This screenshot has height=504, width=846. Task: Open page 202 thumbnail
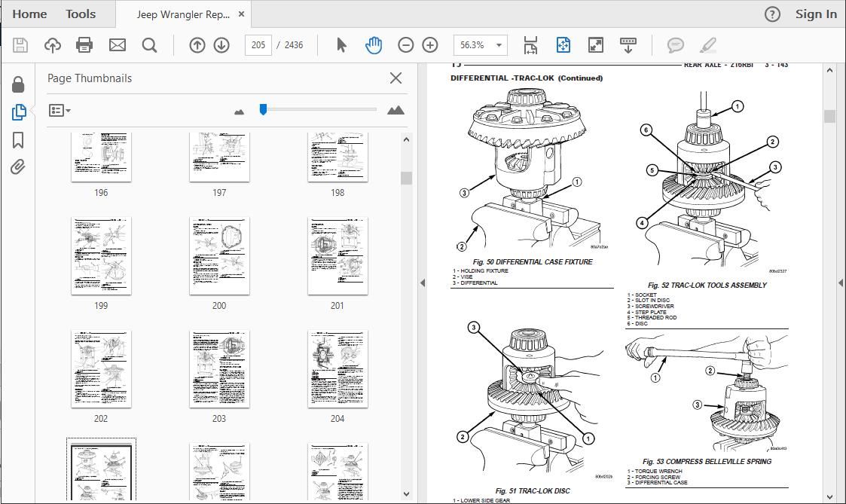point(101,368)
